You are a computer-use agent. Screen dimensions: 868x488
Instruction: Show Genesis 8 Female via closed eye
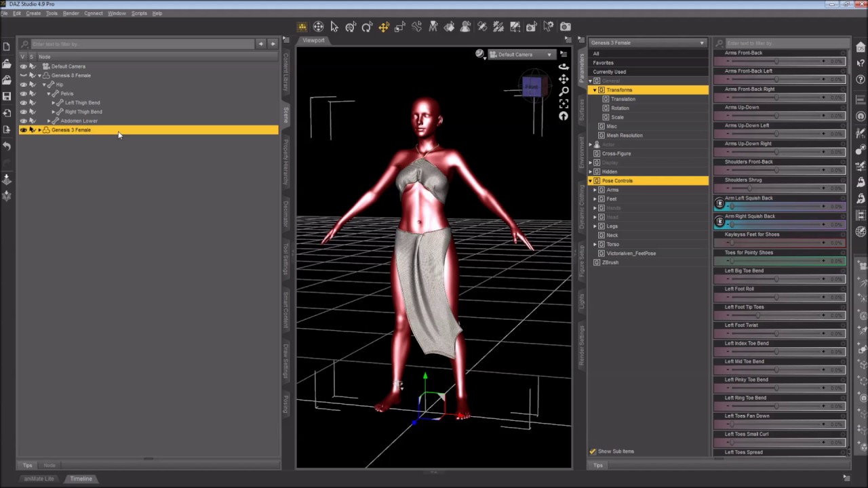pos(24,75)
